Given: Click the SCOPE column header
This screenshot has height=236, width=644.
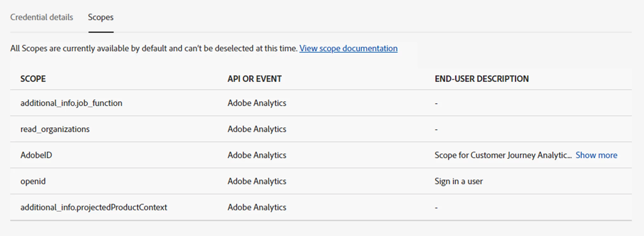Looking at the screenshot, I should coord(33,79).
